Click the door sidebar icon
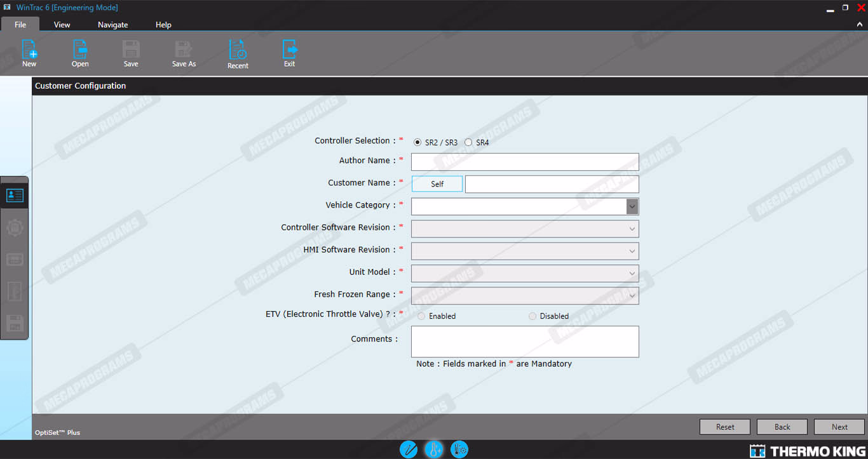 (x=15, y=291)
